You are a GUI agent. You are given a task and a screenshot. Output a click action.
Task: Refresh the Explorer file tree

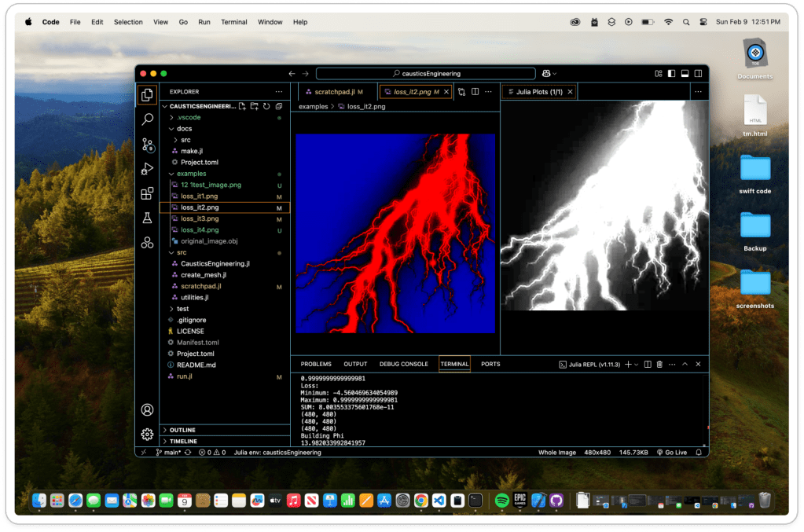click(x=266, y=106)
